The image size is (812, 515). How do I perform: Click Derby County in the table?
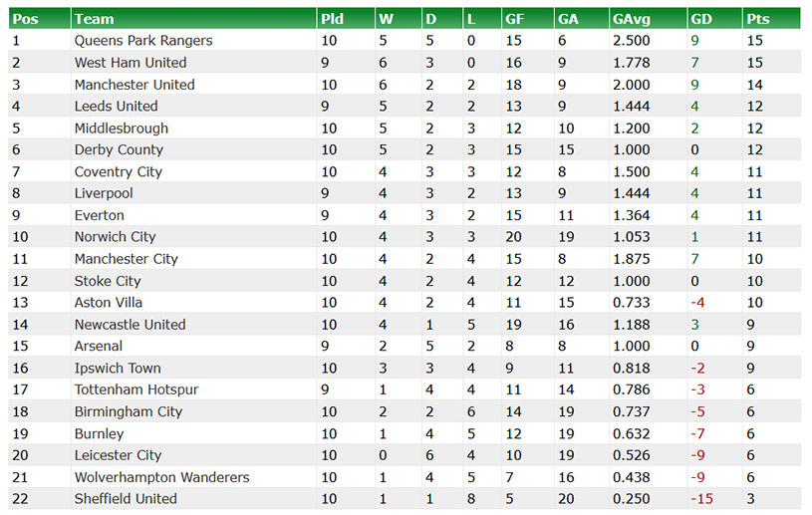point(119,150)
